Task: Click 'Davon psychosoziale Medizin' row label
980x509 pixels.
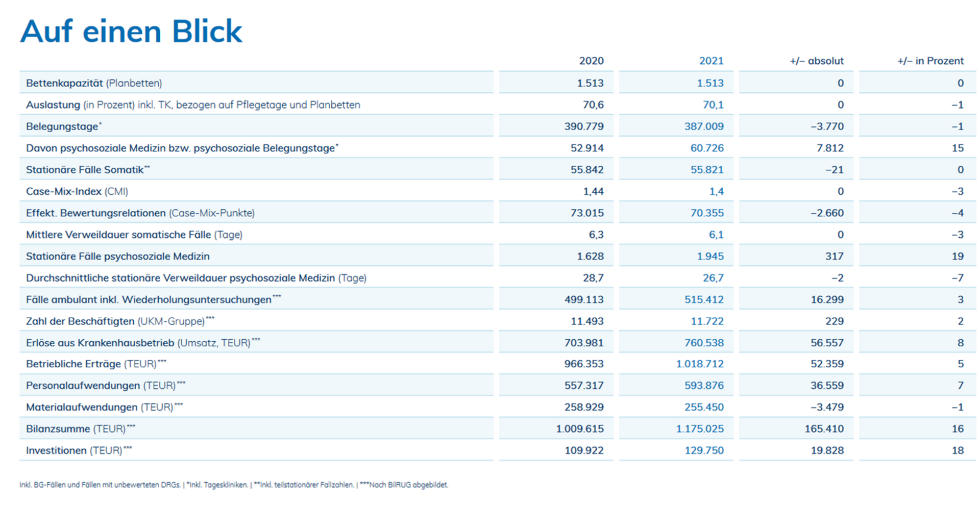Action: 182,148
